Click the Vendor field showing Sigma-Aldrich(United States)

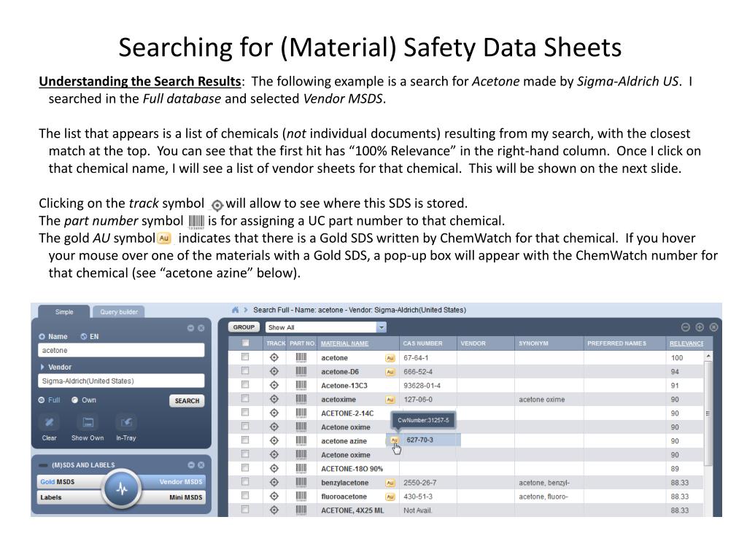click(x=121, y=381)
